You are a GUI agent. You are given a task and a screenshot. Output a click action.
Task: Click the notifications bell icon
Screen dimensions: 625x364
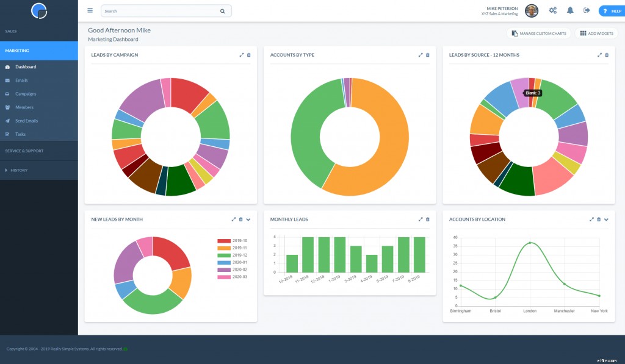pos(569,10)
